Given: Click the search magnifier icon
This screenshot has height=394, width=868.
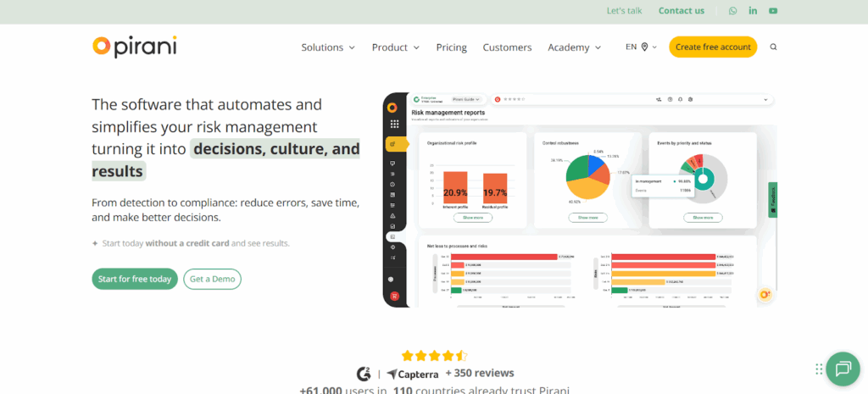Looking at the screenshot, I should [773, 47].
